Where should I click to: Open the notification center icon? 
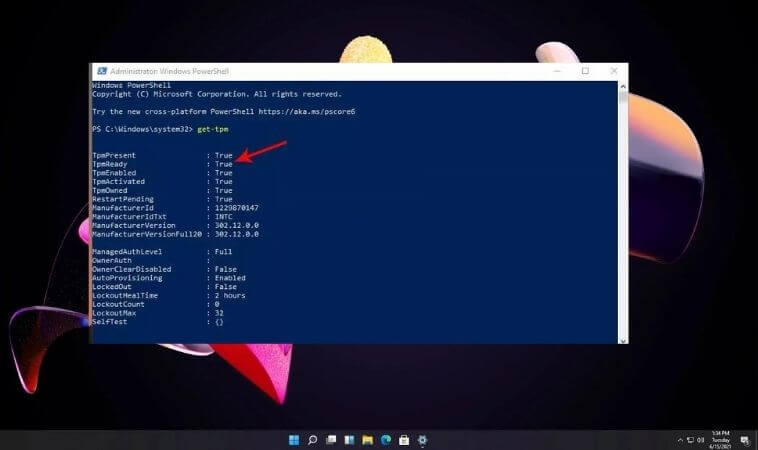[746, 440]
